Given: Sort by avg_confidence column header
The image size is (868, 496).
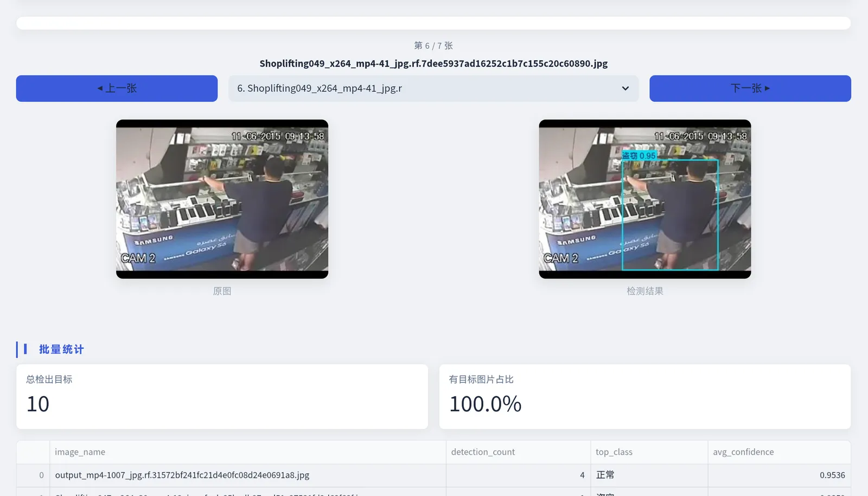Looking at the screenshot, I should 779,452.
